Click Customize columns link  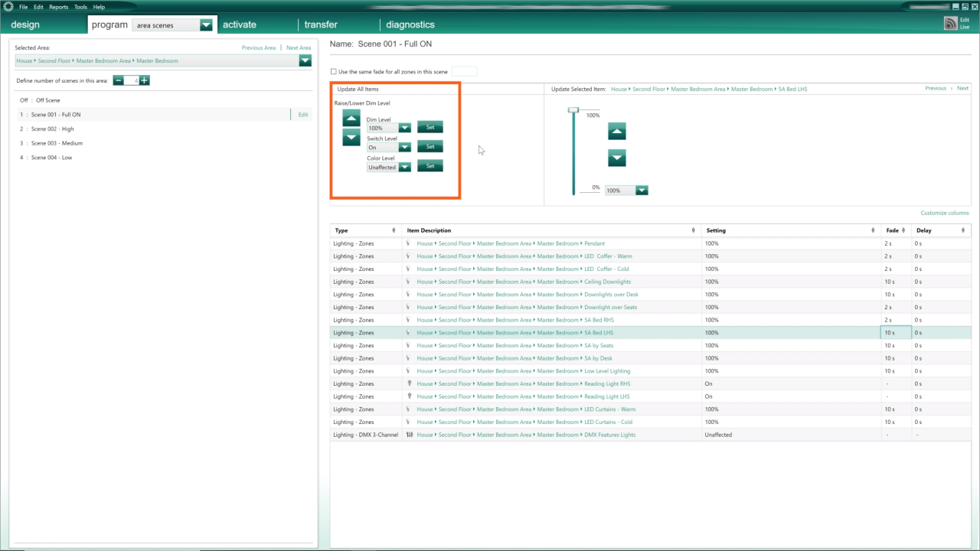coord(945,213)
